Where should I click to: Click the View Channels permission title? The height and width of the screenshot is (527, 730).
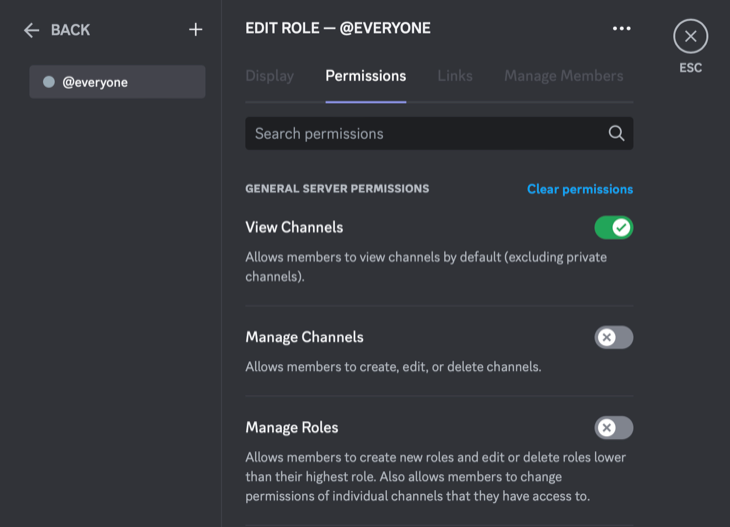pyautogui.click(x=294, y=227)
